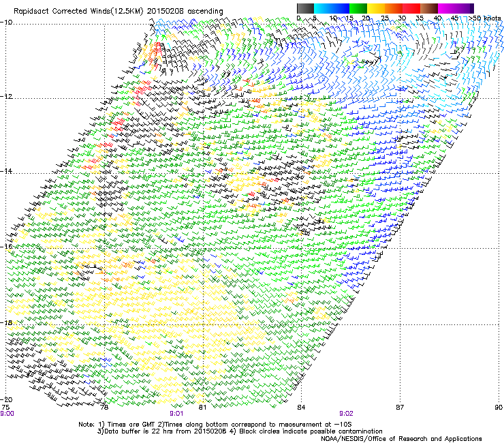Click the dark purple >50 knots segment

pos(471,8)
